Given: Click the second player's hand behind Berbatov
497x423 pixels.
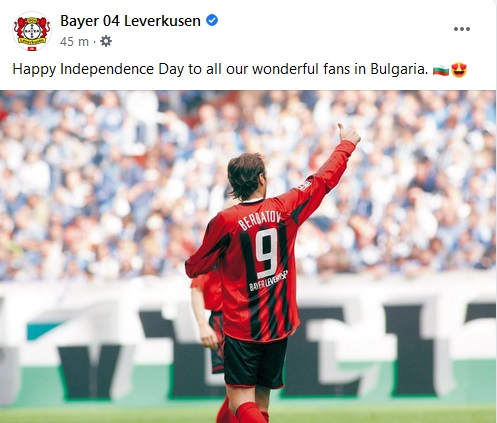Looking at the screenshot, I should 209,337.
